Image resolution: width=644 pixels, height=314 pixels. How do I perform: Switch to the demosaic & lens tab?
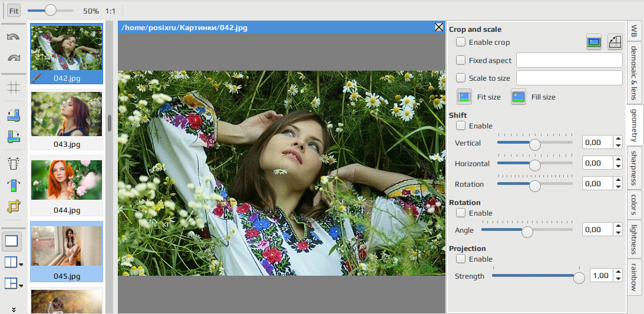pos(635,72)
